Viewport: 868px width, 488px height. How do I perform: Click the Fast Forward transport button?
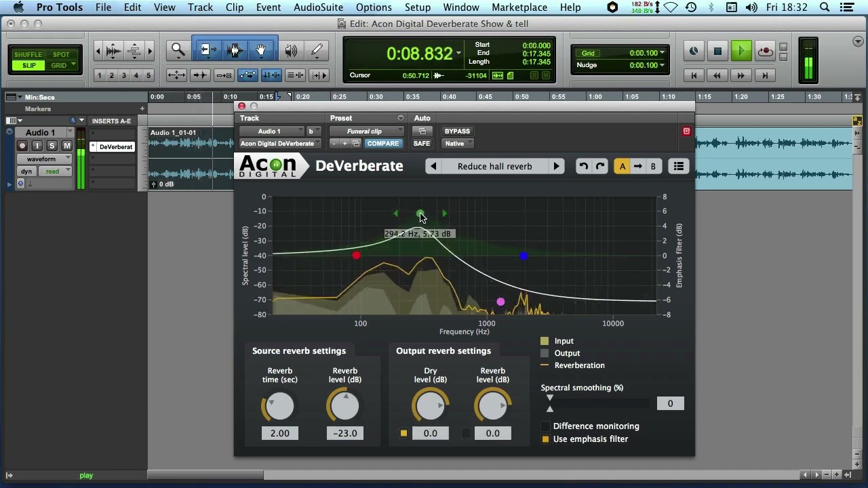tap(741, 75)
